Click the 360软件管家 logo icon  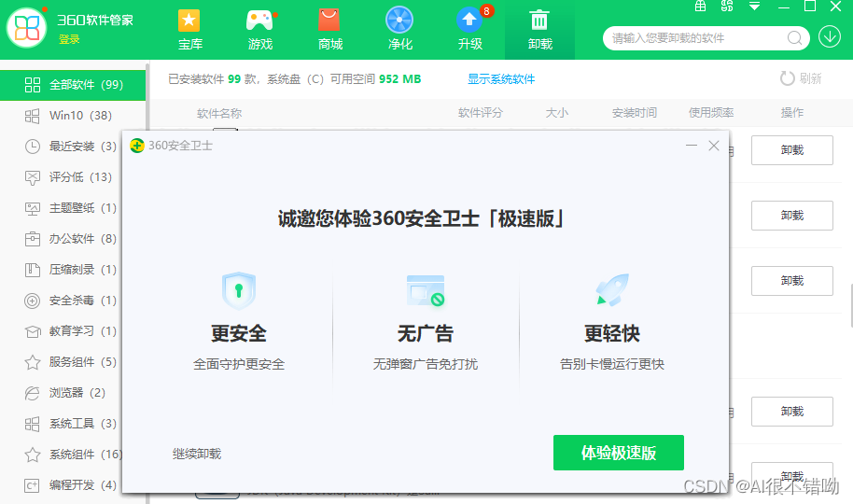pyautogui.click(x=27, y=27)
